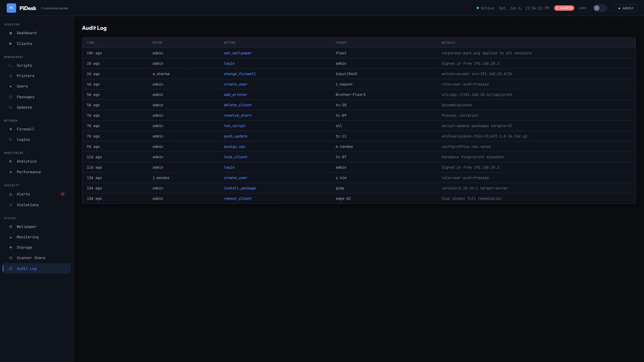Click the Analytics half-circle icon
644x362 pixels.
[x=11, y=161]
